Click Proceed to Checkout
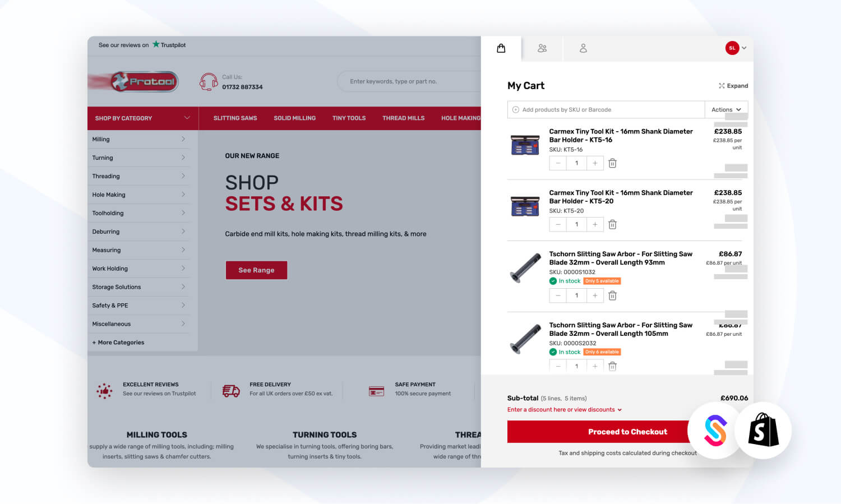 [627, 432]
